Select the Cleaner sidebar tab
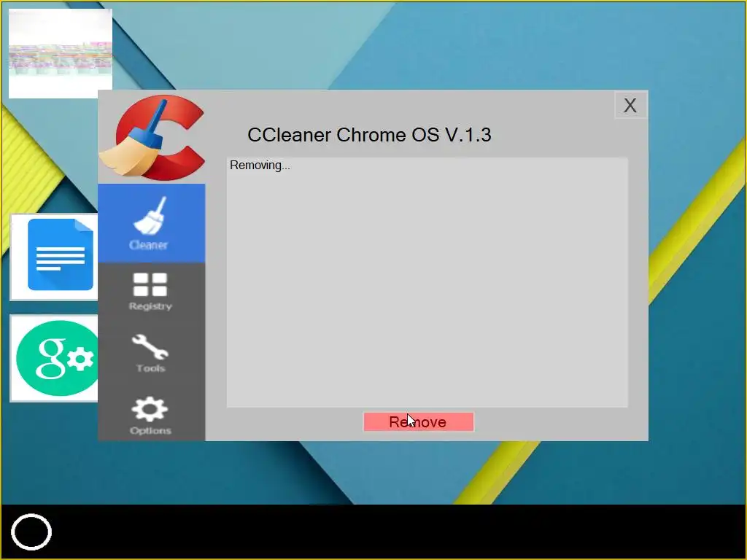747x560 pixels. coord(152,223)
